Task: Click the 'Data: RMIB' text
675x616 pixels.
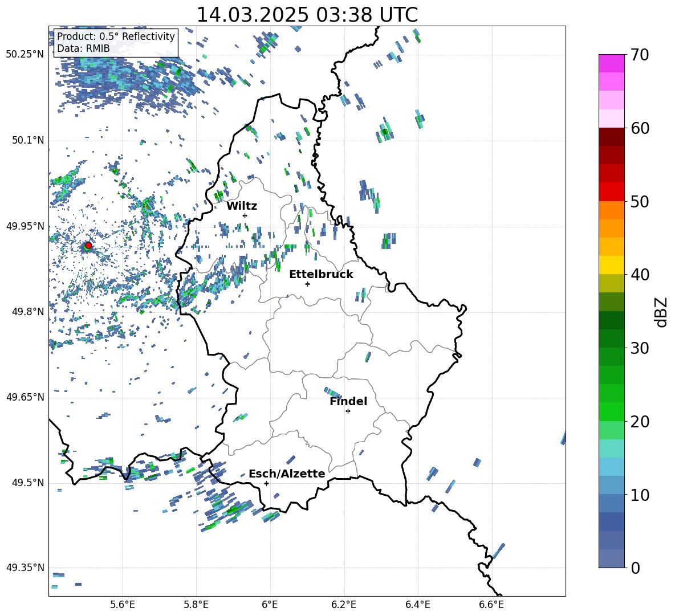Action: (83, 48)
